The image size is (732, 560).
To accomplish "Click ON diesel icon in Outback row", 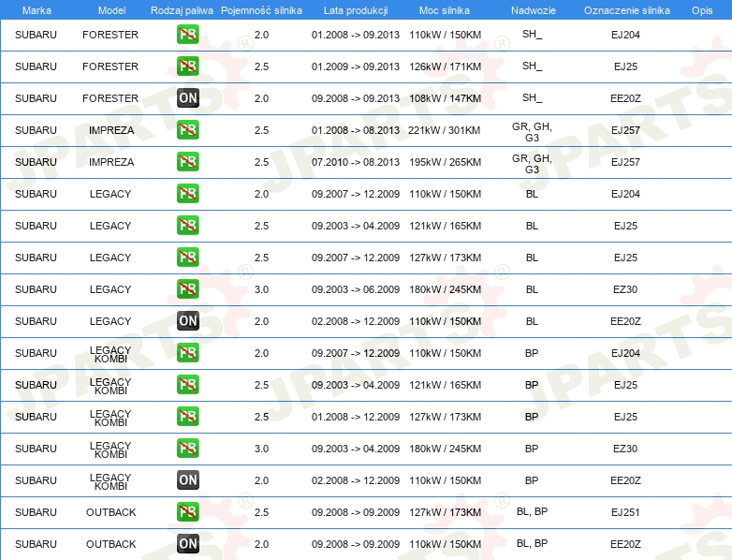I will 187,544.
